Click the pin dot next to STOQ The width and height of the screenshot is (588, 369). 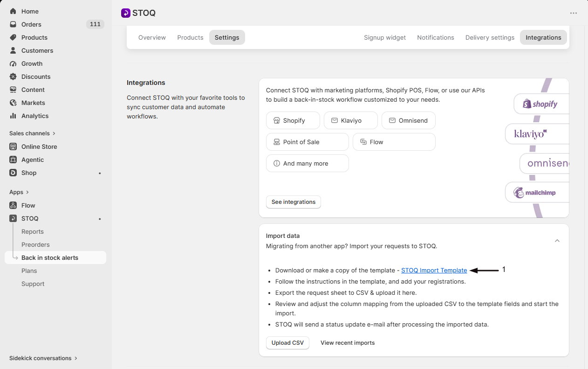coord(100,219)
